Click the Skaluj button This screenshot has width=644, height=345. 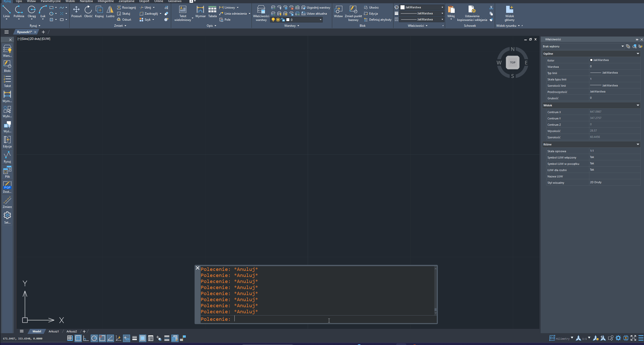pos(124,14)
